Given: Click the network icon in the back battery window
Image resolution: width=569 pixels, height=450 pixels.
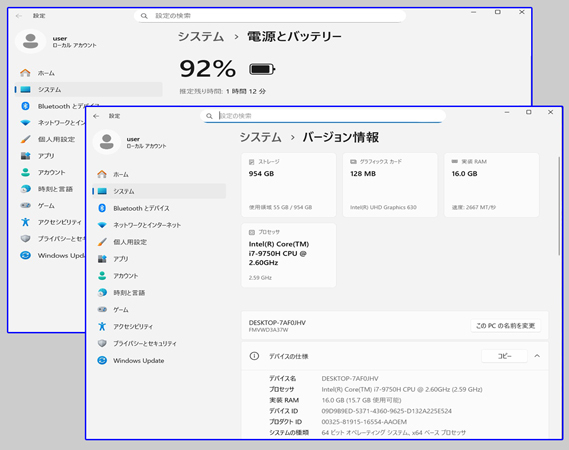Looking at the screenshot, I should [25, 123].
